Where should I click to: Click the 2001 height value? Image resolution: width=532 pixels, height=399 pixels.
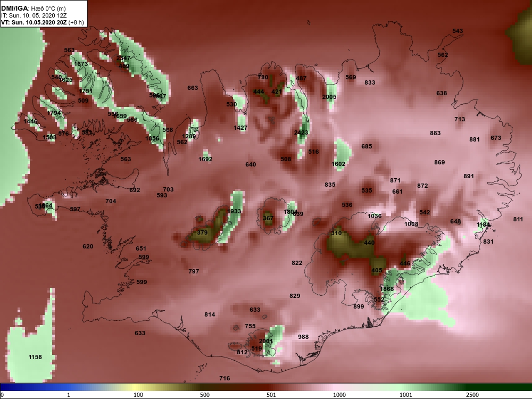266,342
